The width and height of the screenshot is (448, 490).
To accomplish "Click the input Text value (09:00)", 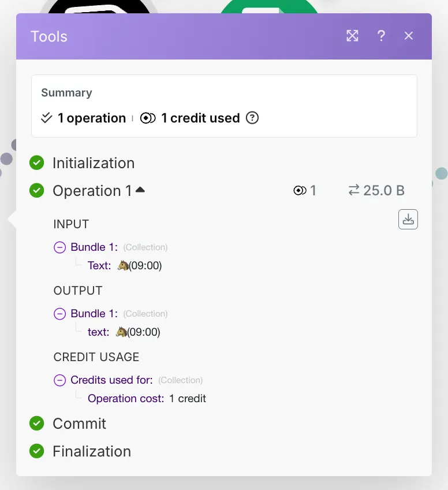I will pos(140,266).
